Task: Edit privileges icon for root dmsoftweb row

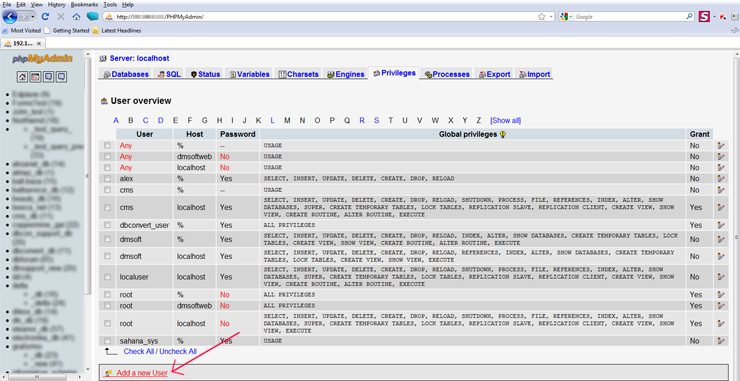Action: [x=720, y=305]
